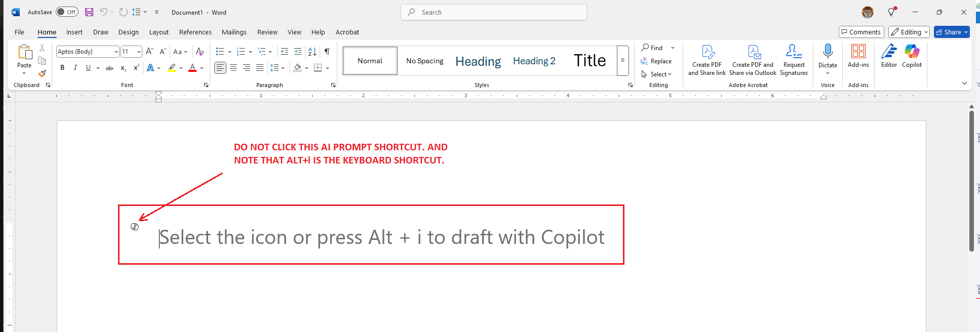Apply strikethrough formatting
The image size is (980, 332).
109,68
